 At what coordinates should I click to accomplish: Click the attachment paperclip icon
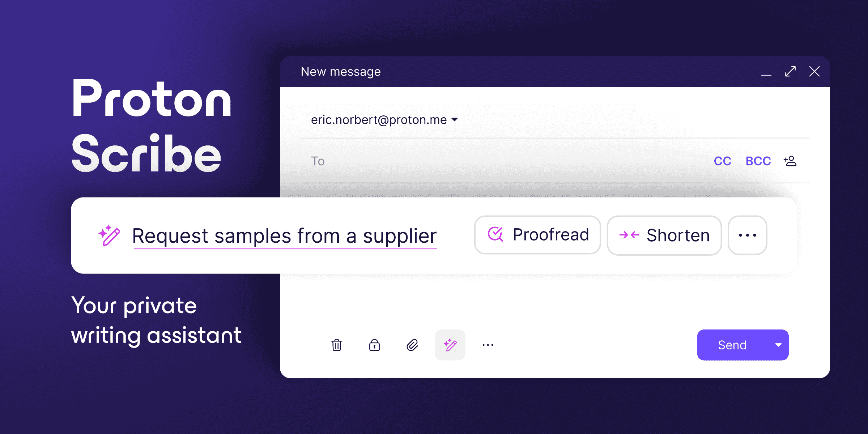pyautogui.click(x=413, y=344)
